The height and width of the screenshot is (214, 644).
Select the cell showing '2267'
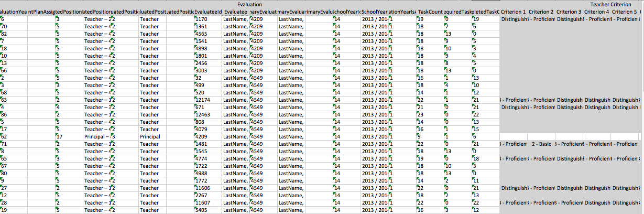click(208, 195)
